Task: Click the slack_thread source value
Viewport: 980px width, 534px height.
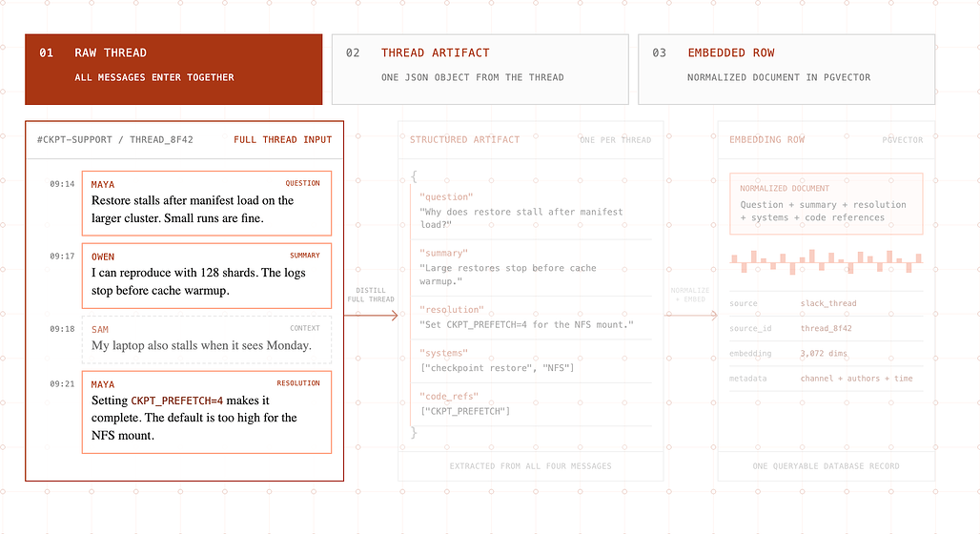Action: [x=828, y=303]
